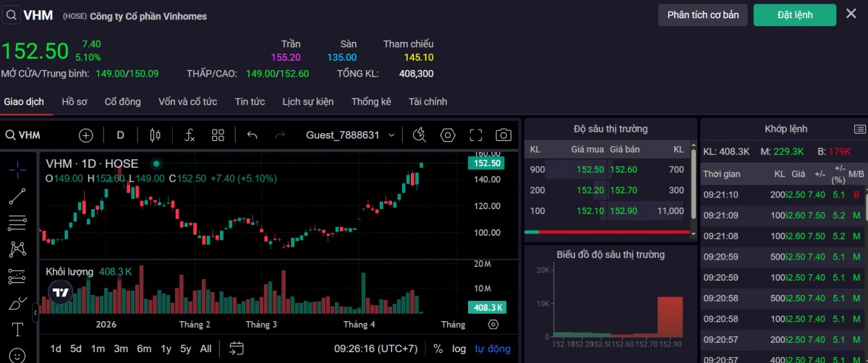This screenshot has width=868, height=363.
Task: Open the candlestick chart style picker
Action: pyautogui.click(x=155, y=135)
